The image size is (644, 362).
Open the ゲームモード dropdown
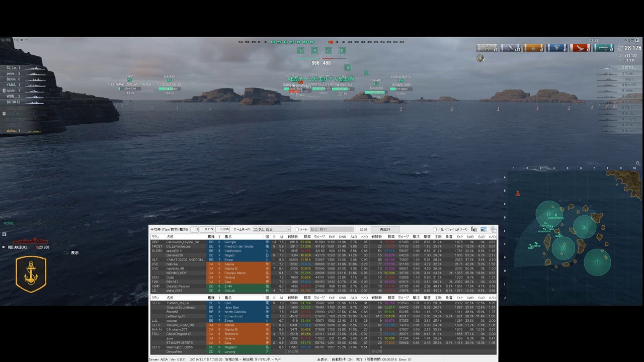point(272,229)
